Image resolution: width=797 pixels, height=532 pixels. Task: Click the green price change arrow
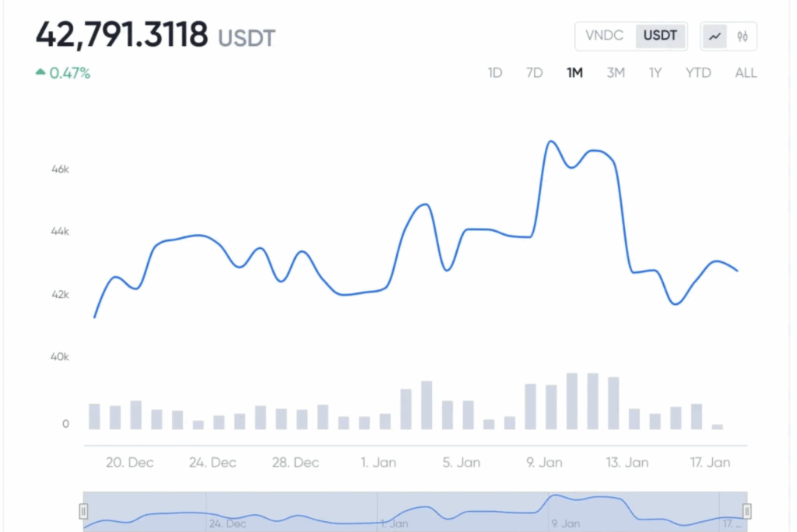point(40,73)
